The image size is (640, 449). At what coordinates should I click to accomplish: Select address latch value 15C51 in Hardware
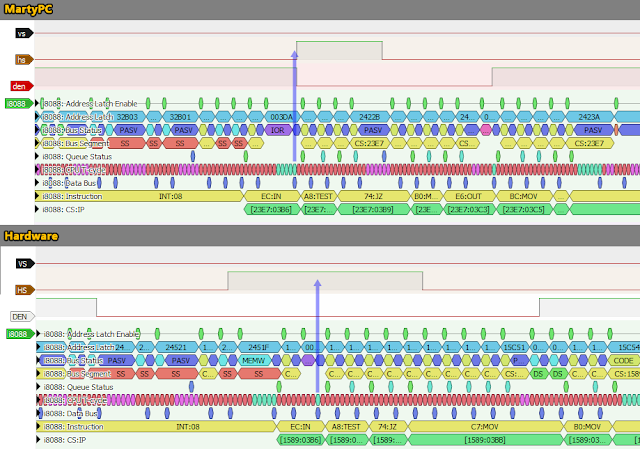click(514, 347)
